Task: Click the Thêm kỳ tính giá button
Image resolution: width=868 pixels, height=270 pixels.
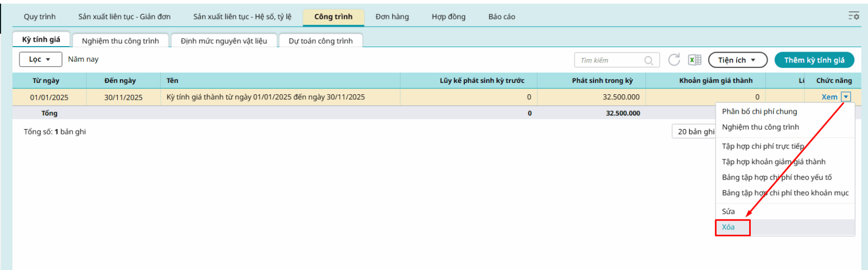Action: [814, 60]
